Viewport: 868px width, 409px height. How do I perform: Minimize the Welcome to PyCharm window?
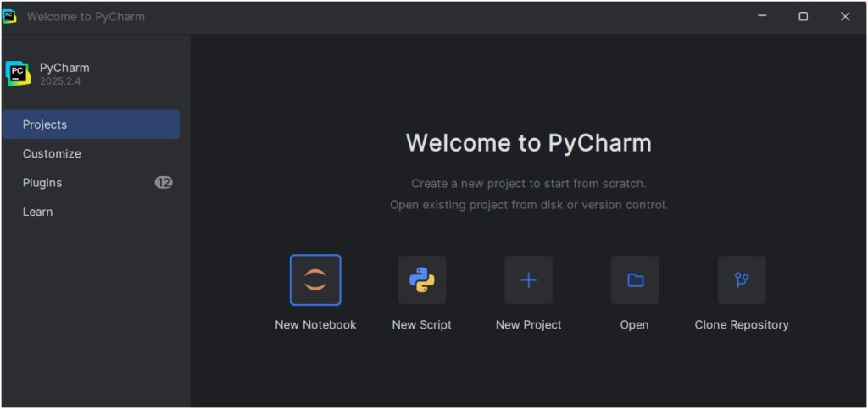(762, 16)
